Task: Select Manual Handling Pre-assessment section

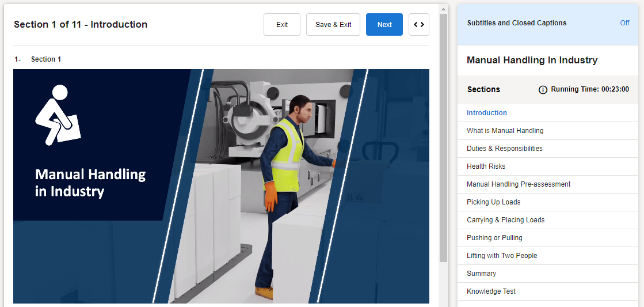Action: (x=518, y=184)
